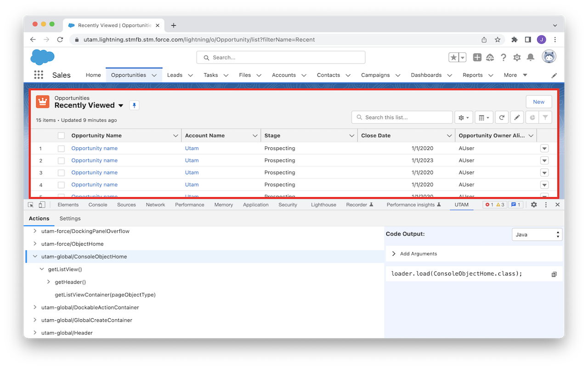Open the Utam account link in row 2
The height and width of the screenshot is (368, 588).
click(x=192, y=161)
